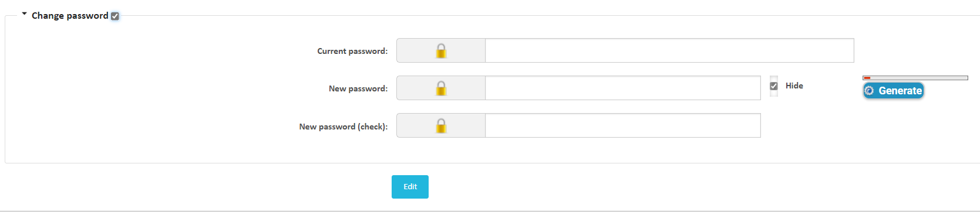The height and width of the screenshot is (215, 980).
Task: Click the lock icon beside New password
Action: [441, 88]
